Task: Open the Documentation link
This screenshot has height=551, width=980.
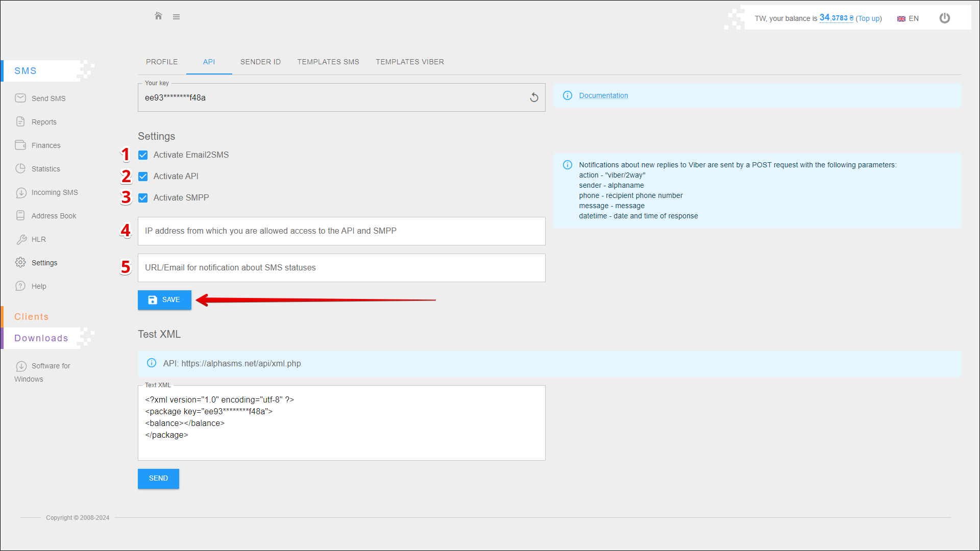Action: 603,95
